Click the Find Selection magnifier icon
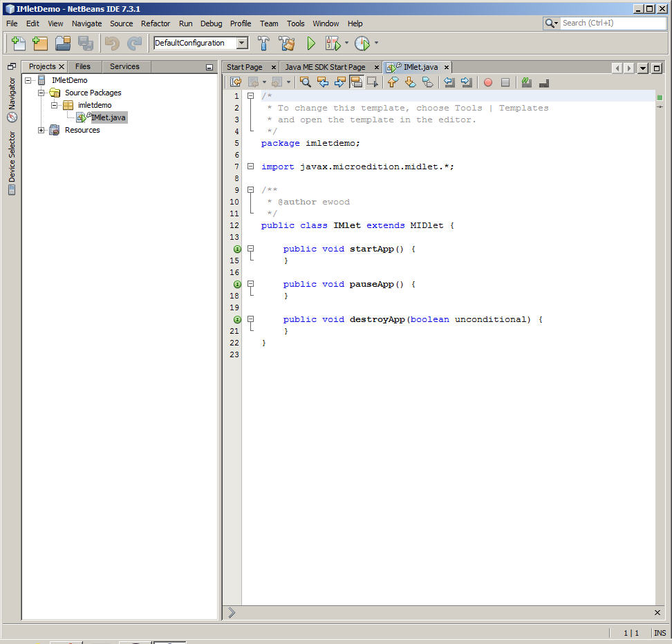This screenshot has height=644, width=672. (x=305, y=82)
